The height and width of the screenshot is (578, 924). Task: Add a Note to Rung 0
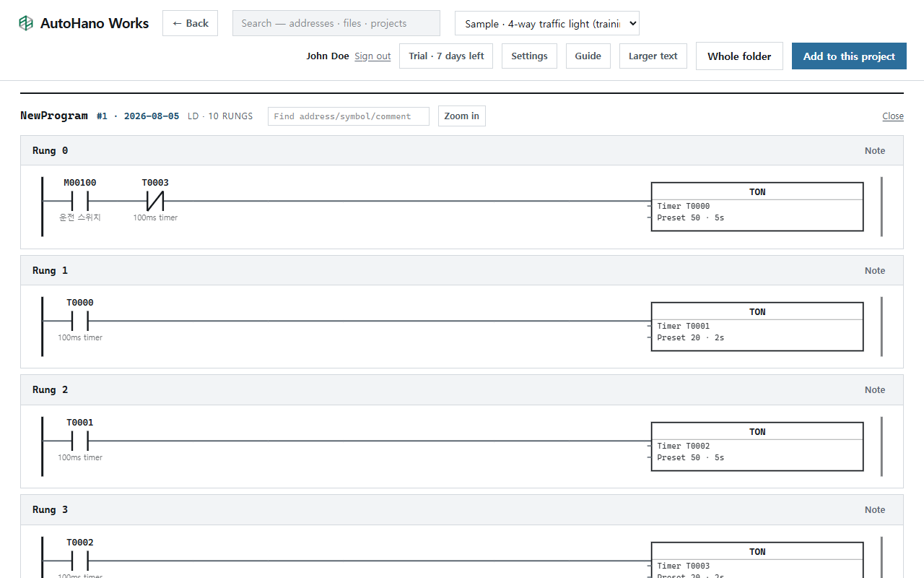875,150
